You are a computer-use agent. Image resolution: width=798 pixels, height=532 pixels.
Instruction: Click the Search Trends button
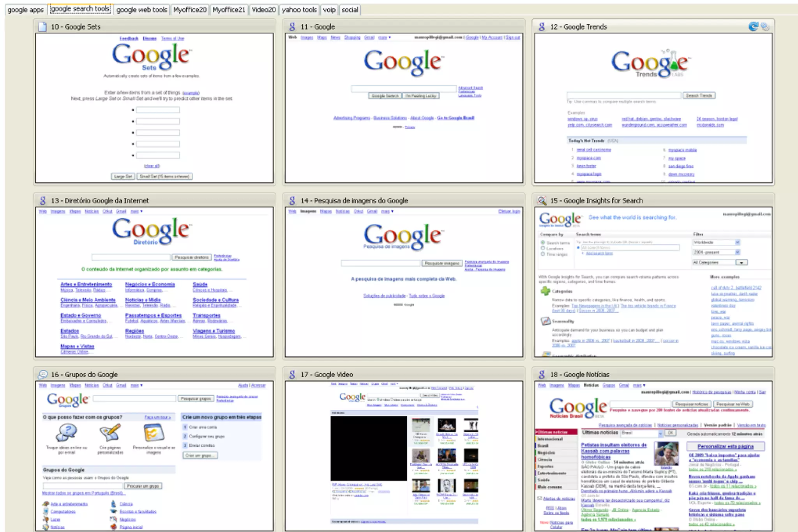point(699,95)
